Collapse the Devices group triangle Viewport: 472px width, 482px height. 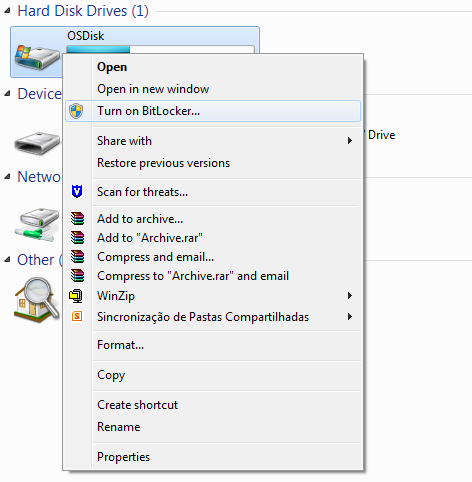[x=7, y=94]
